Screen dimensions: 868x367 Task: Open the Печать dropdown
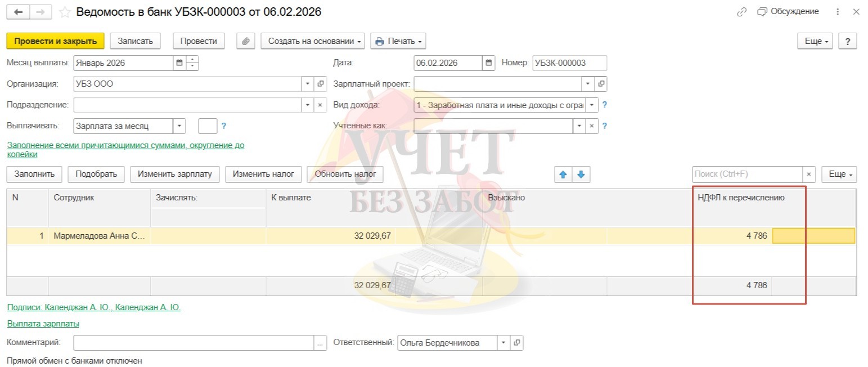tap(398, 41)
